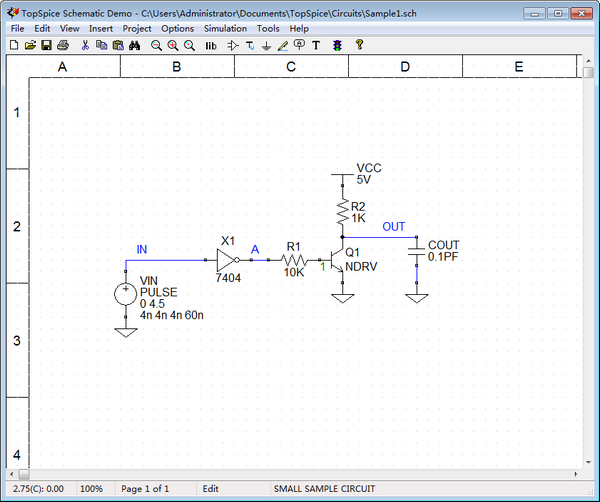Maximize the TopSpice window

(x=558, y=13)
